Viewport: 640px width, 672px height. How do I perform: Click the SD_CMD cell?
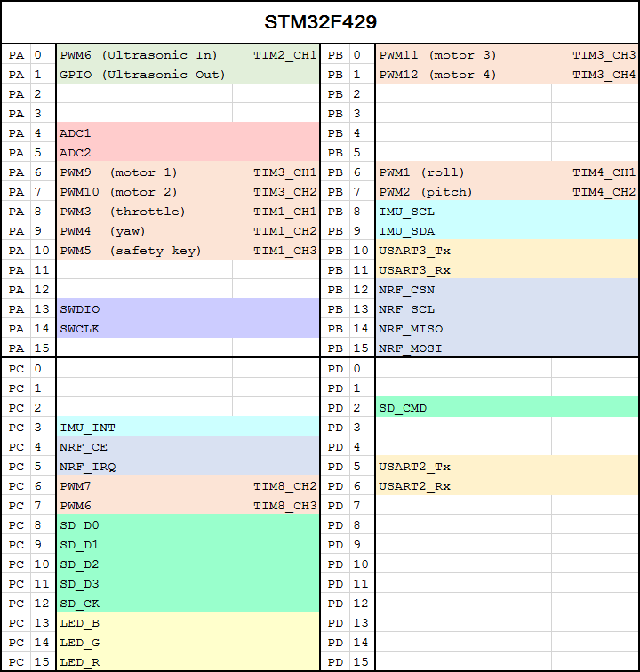tap(508, 408)
